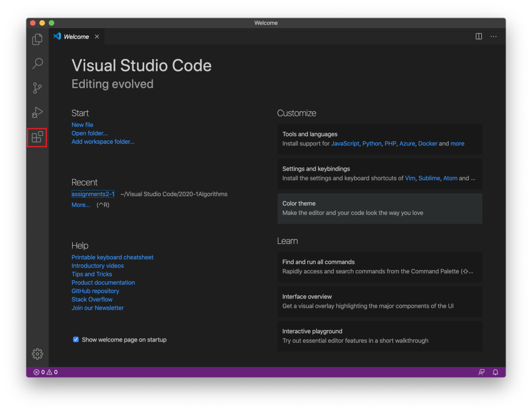
Task: Open GitHub repository link
Action: pos(95,291)
